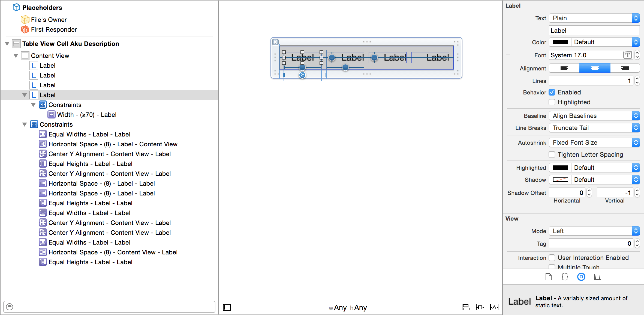Click the Center Y Alignment constraint icon
Image resolution: width=644 pixels, height=315 pixels.
point(42,154)
